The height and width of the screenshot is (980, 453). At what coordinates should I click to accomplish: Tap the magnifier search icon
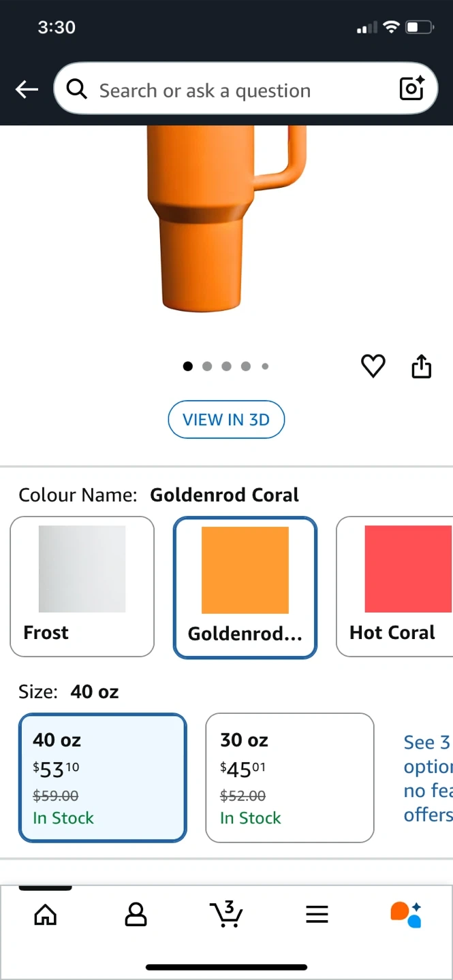[x=77, y=89]
